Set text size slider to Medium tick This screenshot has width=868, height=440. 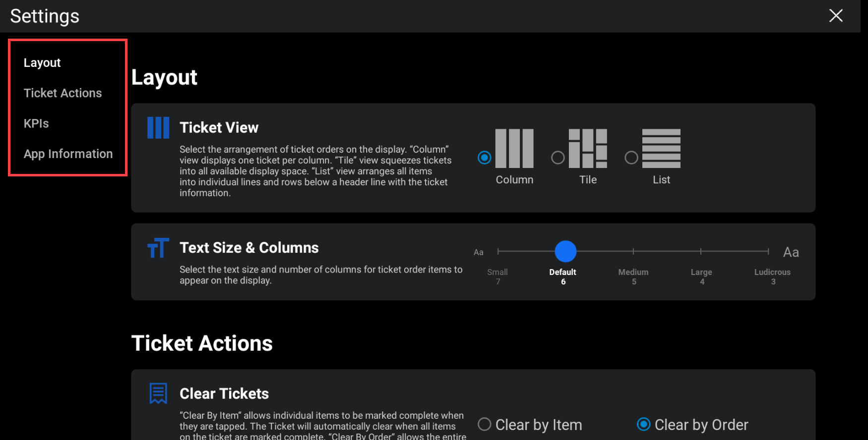point(633,252)
